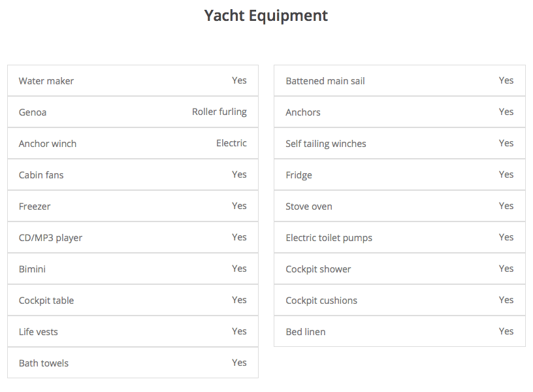Click the Bimini equipment label

coord(32,269)
